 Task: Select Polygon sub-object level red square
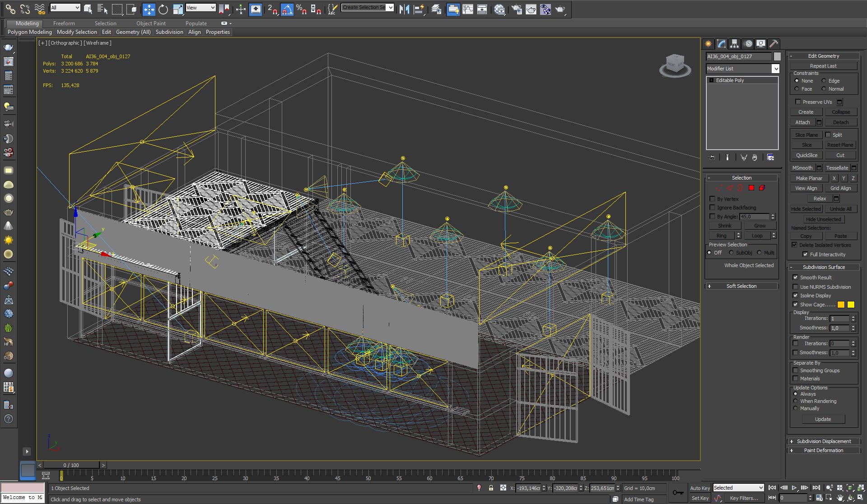751,188
